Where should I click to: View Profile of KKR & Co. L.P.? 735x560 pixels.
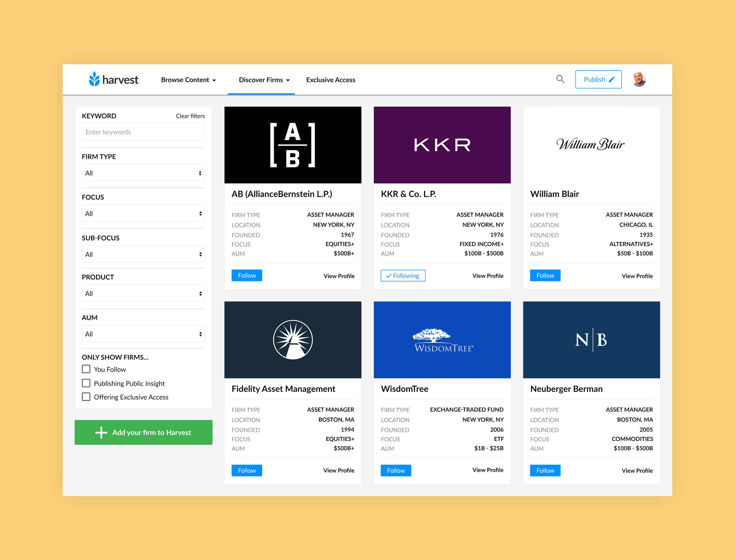click(x=488, y=276)
